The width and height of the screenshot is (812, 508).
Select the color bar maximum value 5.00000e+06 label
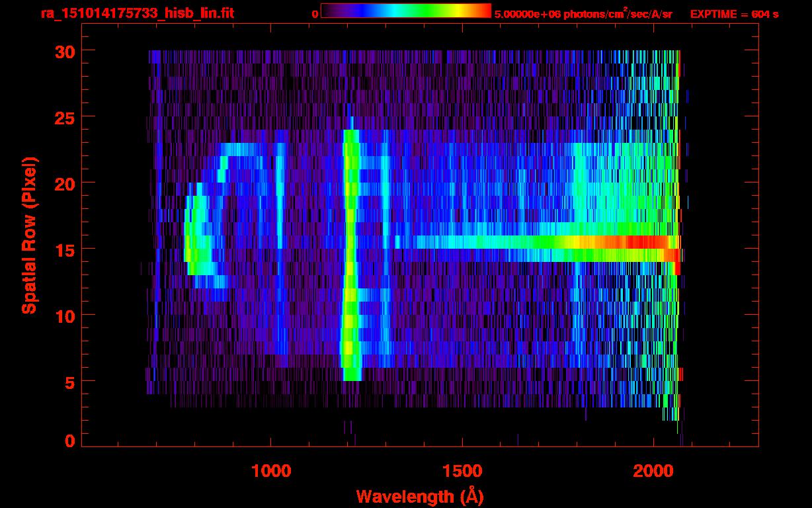coord(583,14)
